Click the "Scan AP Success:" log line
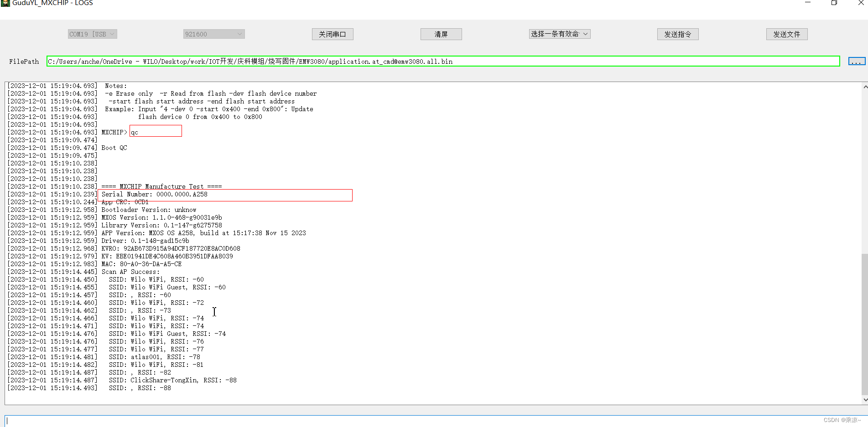868x427 pixels. tap(130, 272)
